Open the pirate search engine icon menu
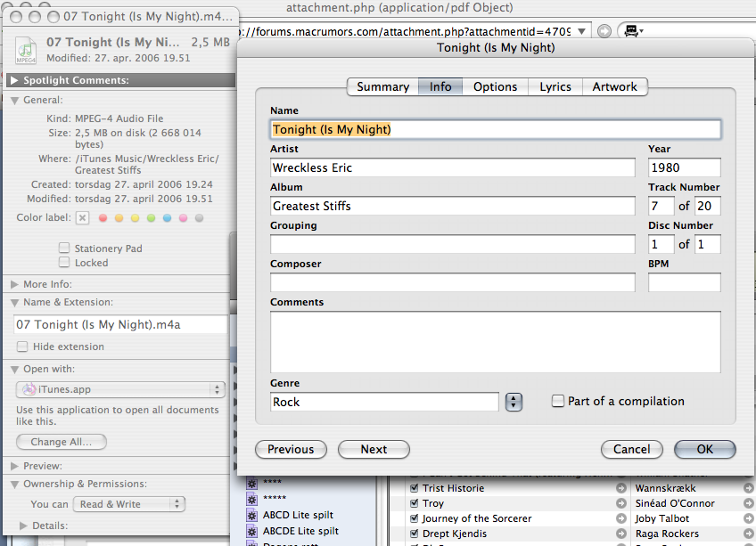 click(633, 31)
